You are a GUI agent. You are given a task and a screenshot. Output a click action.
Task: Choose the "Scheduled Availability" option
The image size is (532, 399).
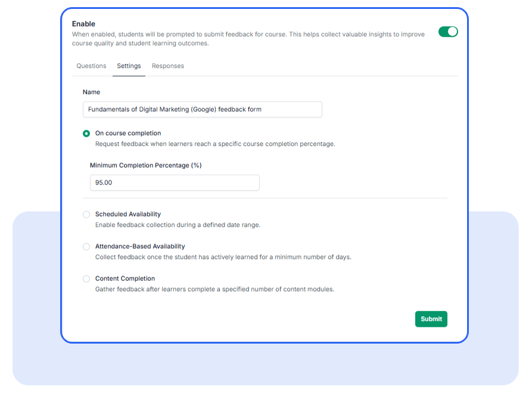click(x=86, y=214)
